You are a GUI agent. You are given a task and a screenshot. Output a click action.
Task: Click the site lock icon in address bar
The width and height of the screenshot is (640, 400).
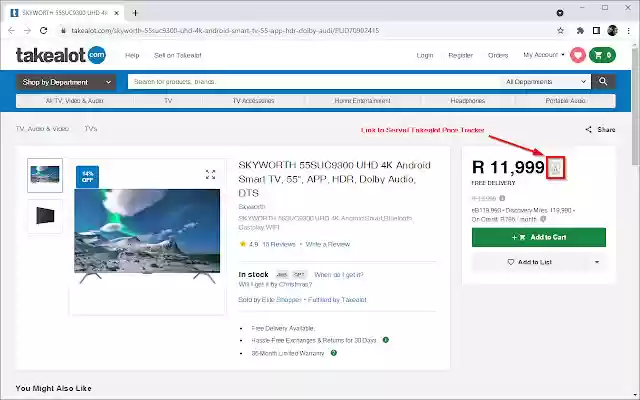[63, 31]
